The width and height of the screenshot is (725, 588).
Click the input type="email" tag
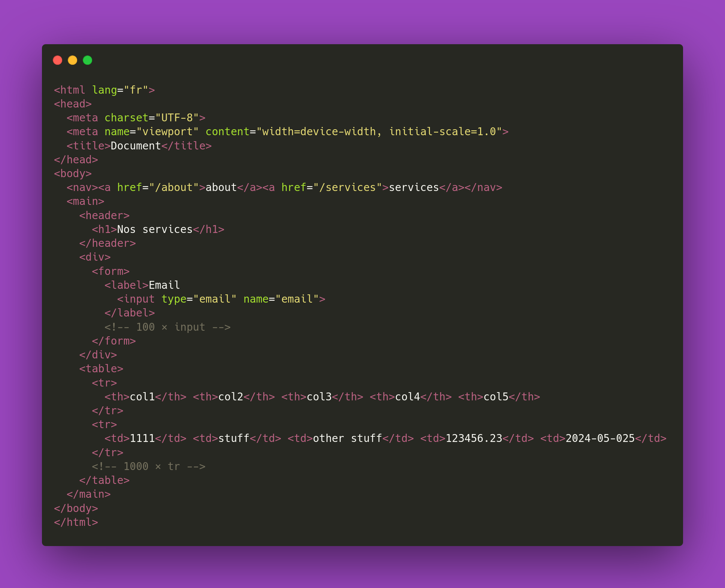221,299
